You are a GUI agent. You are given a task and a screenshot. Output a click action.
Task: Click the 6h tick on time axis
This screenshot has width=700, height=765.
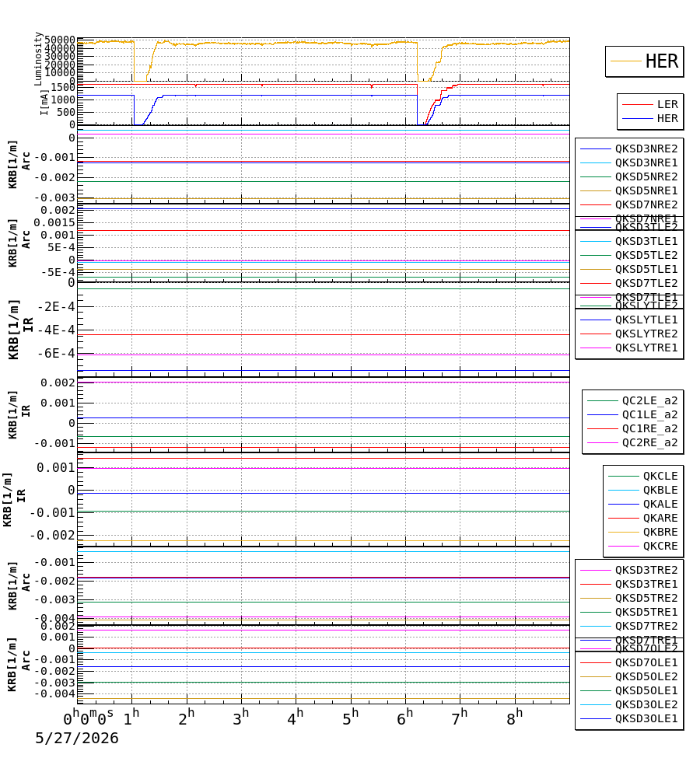[404, 717]
